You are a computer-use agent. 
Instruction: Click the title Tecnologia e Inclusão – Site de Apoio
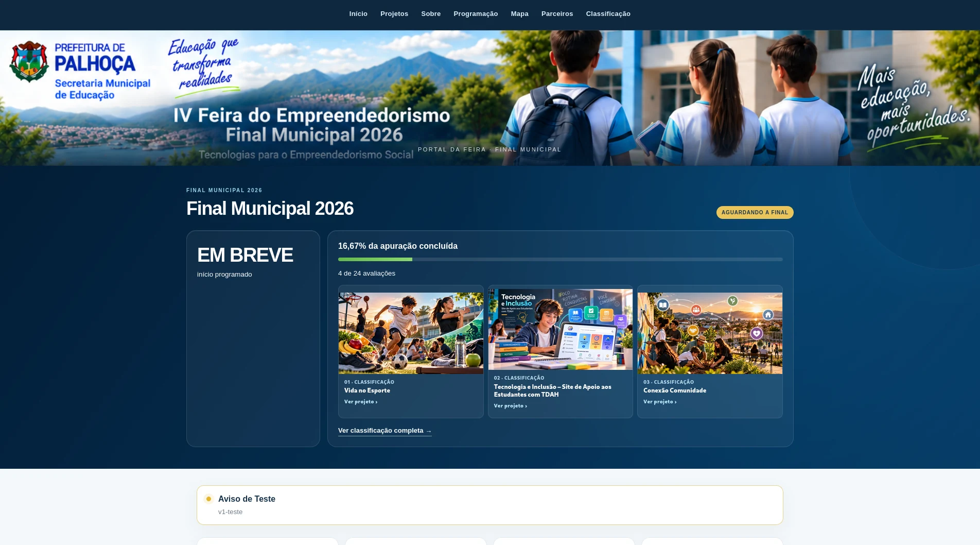tap(553, 390)
